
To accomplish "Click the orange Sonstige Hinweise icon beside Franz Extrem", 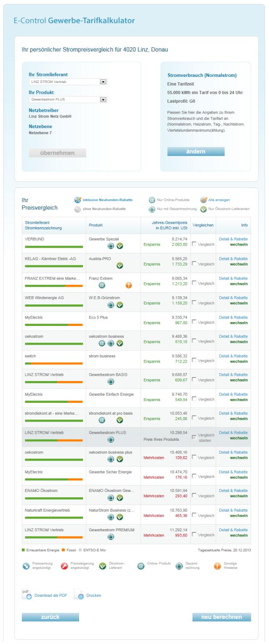I will 129,285.
